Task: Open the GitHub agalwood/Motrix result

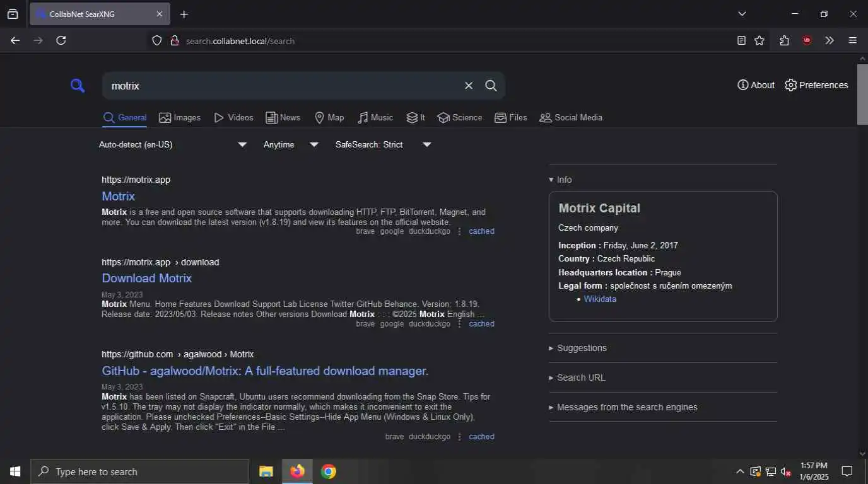Action: pos(265,371)
